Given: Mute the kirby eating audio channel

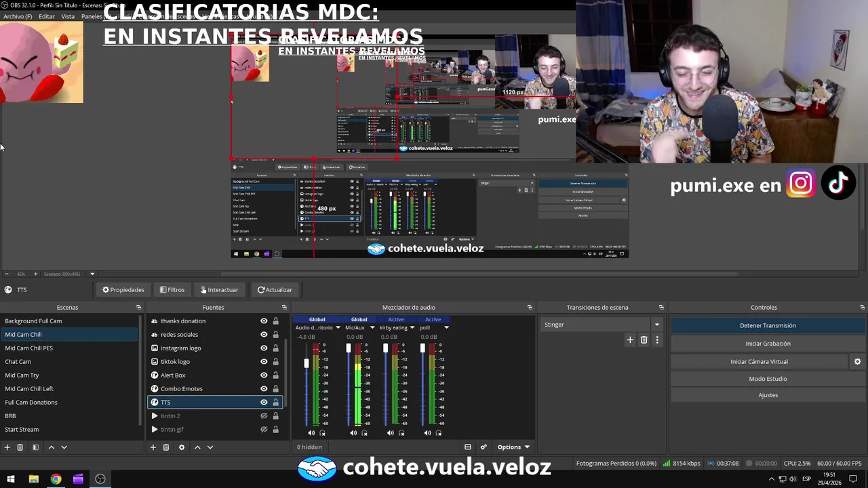Looking at the screenshot, I should [390, 433].
